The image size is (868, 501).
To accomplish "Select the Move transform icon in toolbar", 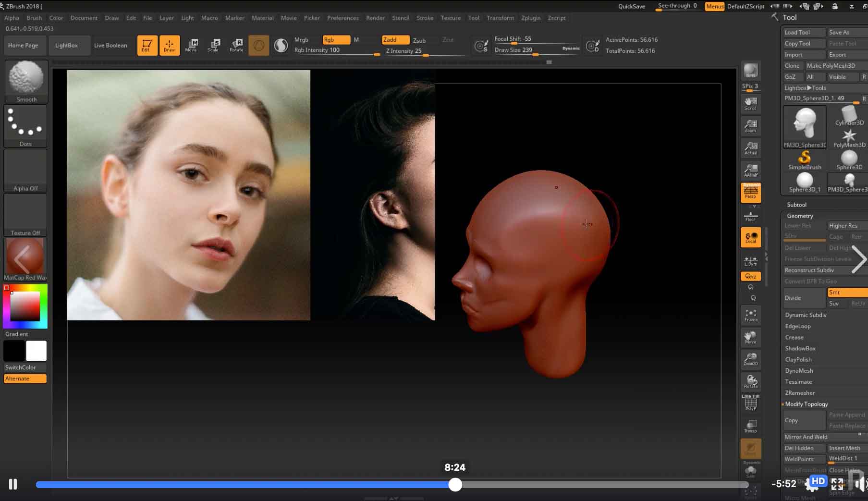I will [x=191, y=45].
